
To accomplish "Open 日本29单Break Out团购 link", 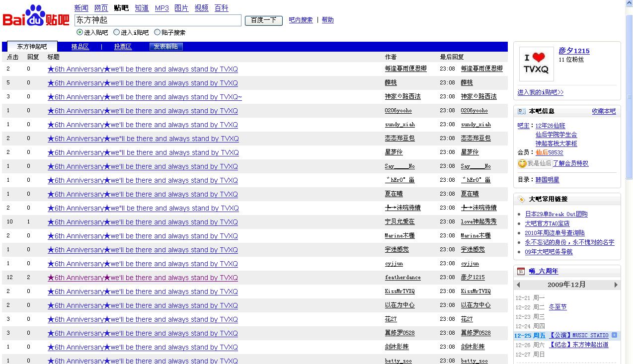I will point(556,215).
